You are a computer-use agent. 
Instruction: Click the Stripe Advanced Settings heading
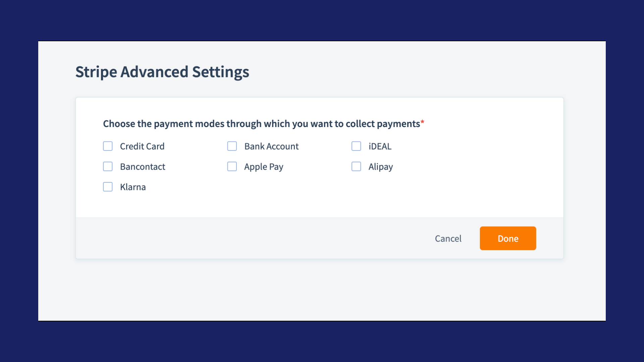(162, 72)
